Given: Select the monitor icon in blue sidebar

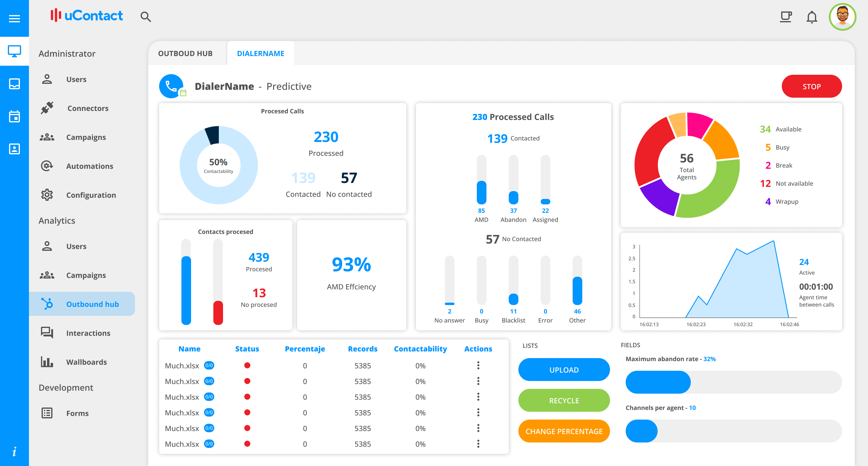Looking at the screenshot, I should point(14,51).
